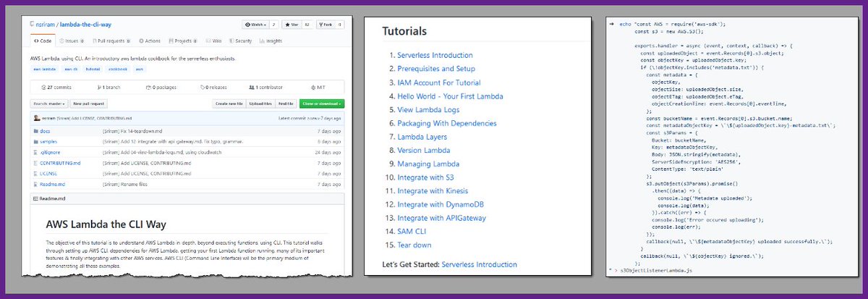Screen dimensions: 868x299
Task: Click the Upload files button
Action: pos(261,104)
